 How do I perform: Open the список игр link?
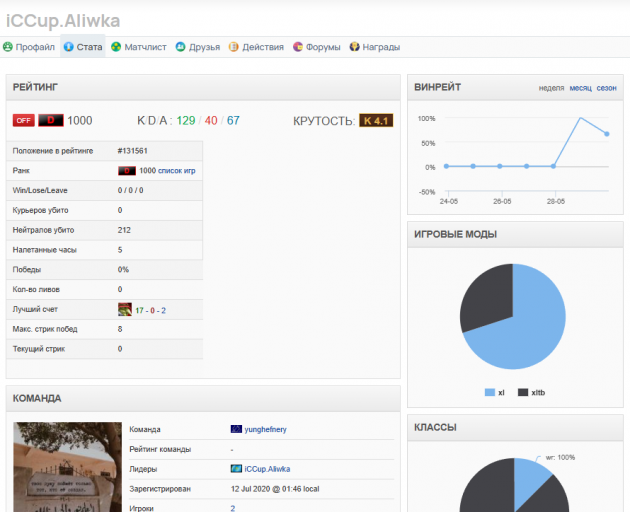coord(177,171)
